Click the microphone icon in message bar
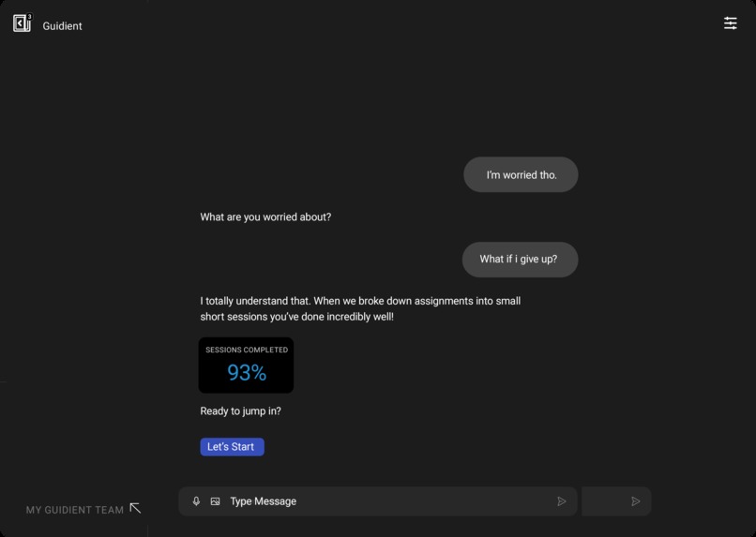The image size is (756, 537). coord(196,501)
